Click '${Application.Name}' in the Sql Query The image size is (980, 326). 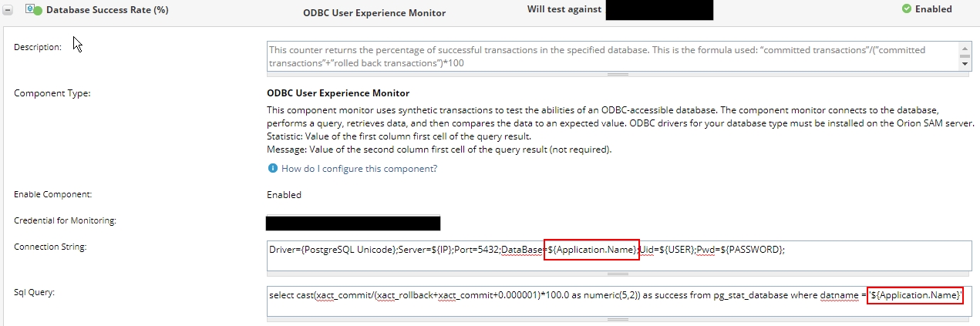point(915,296)
